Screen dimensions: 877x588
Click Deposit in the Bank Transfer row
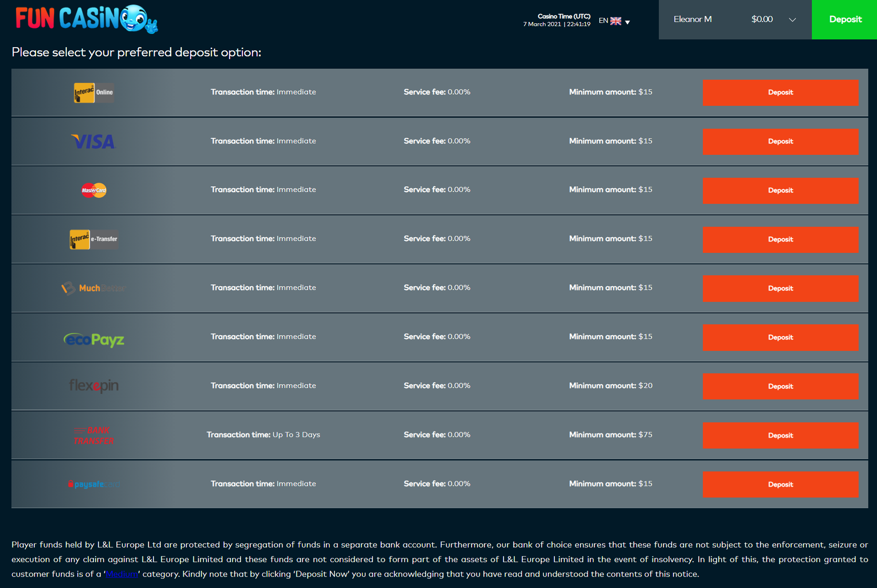coord(780,435)
